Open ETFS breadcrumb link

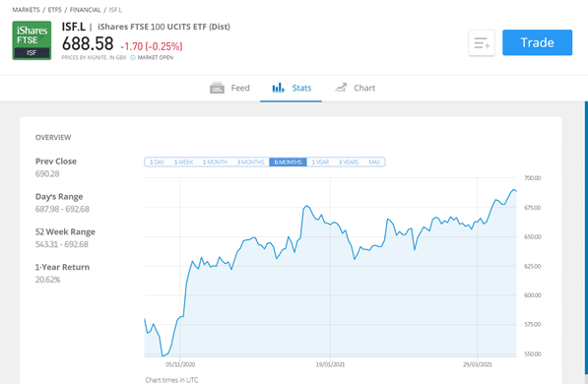(x=55, y=10)
